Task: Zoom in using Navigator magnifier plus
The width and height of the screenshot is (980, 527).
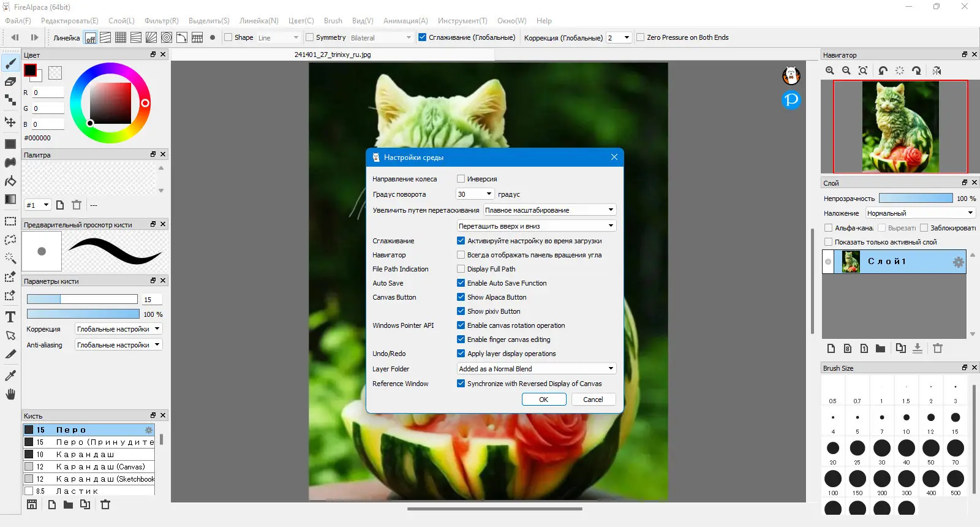Action: 830,71
